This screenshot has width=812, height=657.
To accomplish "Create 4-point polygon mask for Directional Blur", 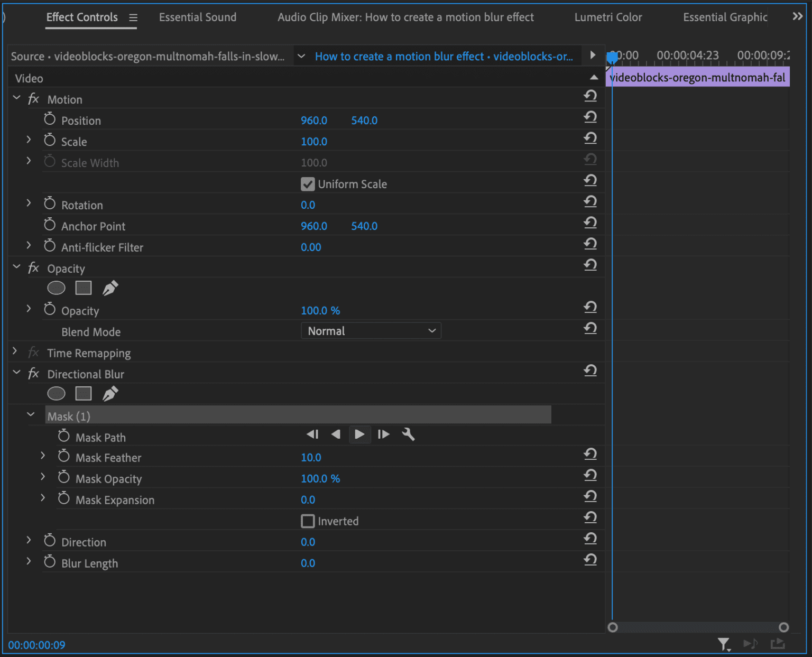I will (x=84, y=394).
